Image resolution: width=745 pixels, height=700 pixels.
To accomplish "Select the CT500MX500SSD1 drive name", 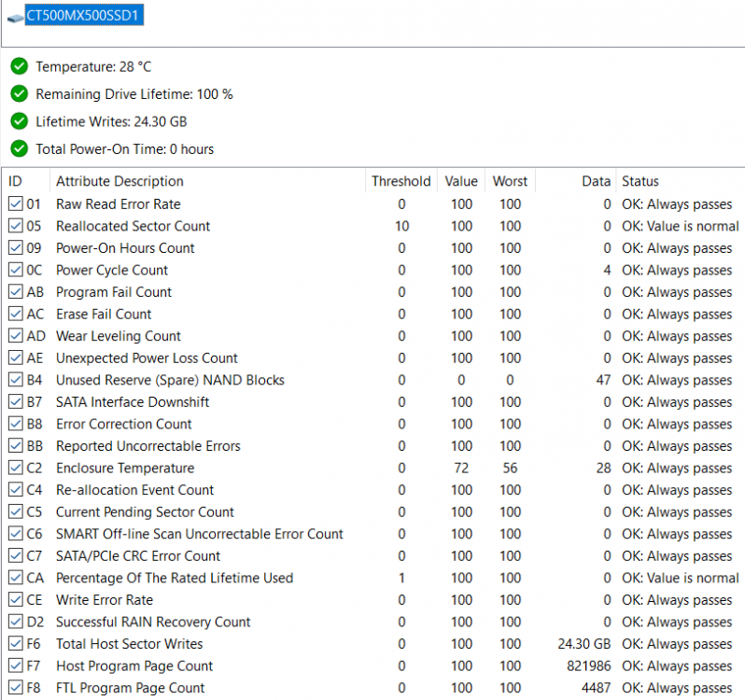I will coord(85,17).
